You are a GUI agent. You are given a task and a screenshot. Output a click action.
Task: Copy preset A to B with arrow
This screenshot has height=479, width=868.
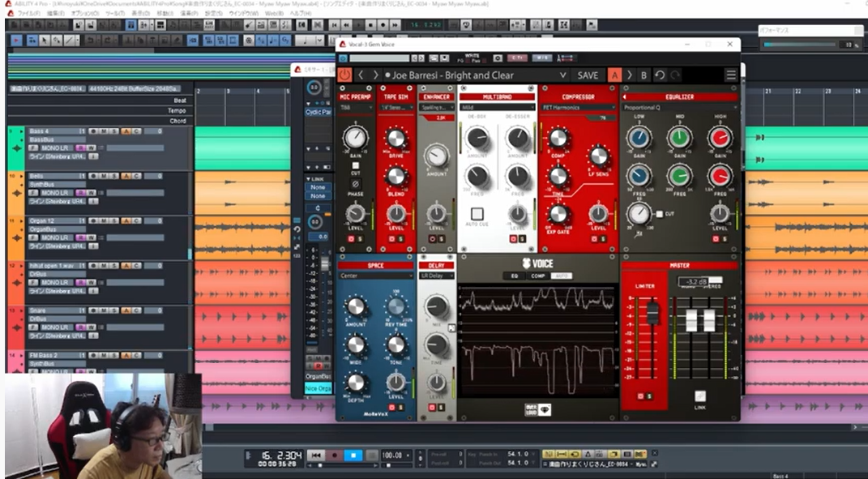(630, 75)
